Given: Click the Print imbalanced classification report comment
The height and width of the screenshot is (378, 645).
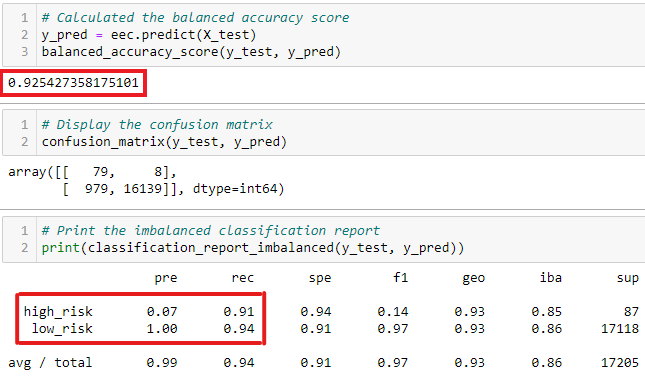Looking at the screenshot, I should 211,231.
